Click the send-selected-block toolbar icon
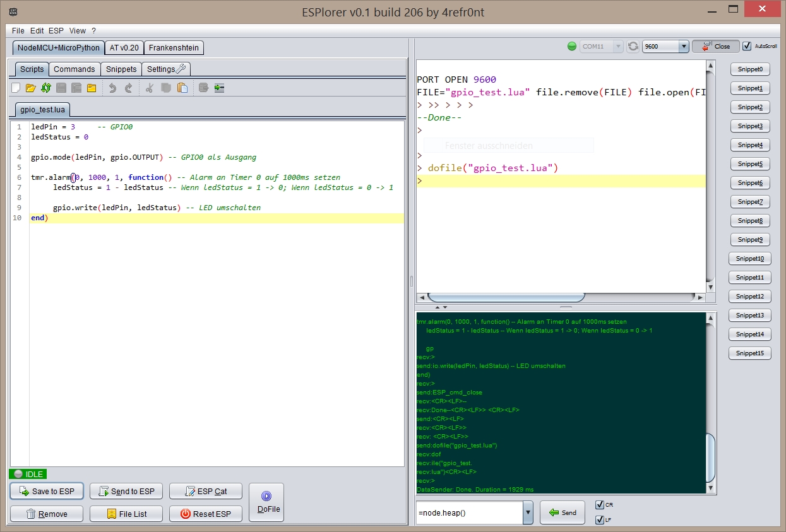The image size is (786, 532). 219,88
